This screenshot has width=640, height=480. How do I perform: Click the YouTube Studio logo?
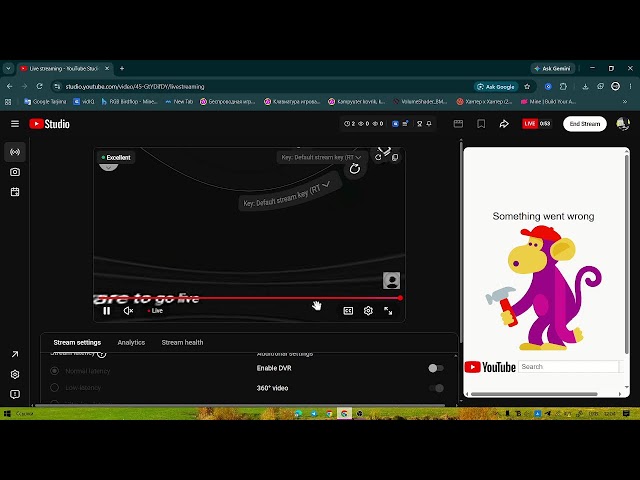[x=49, y=124]
